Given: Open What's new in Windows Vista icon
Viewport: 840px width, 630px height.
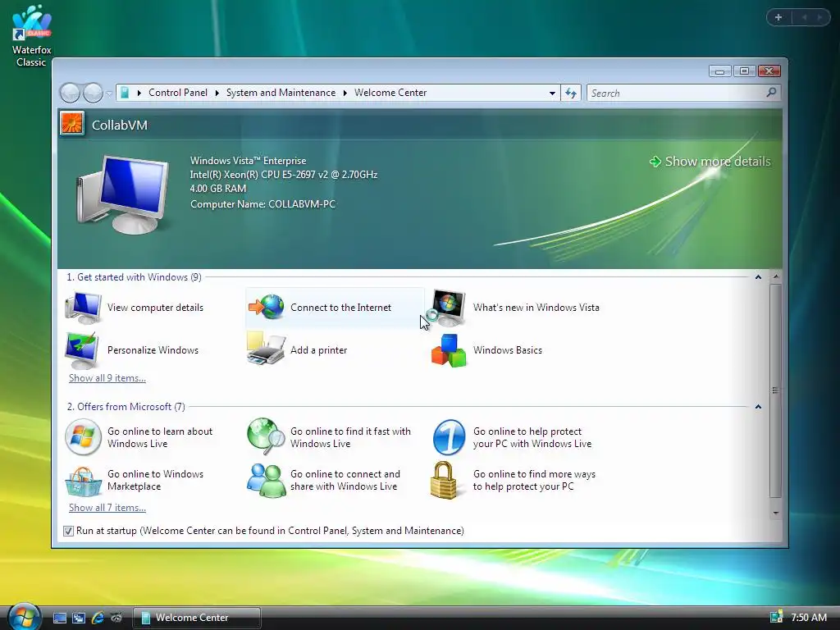Looking at the screenshot, I should (449, 308).
